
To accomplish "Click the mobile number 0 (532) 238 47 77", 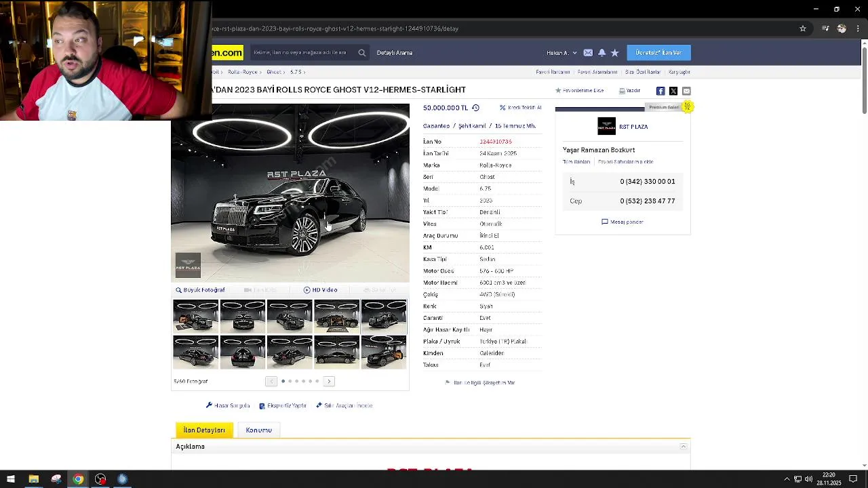I will [647, 201].
